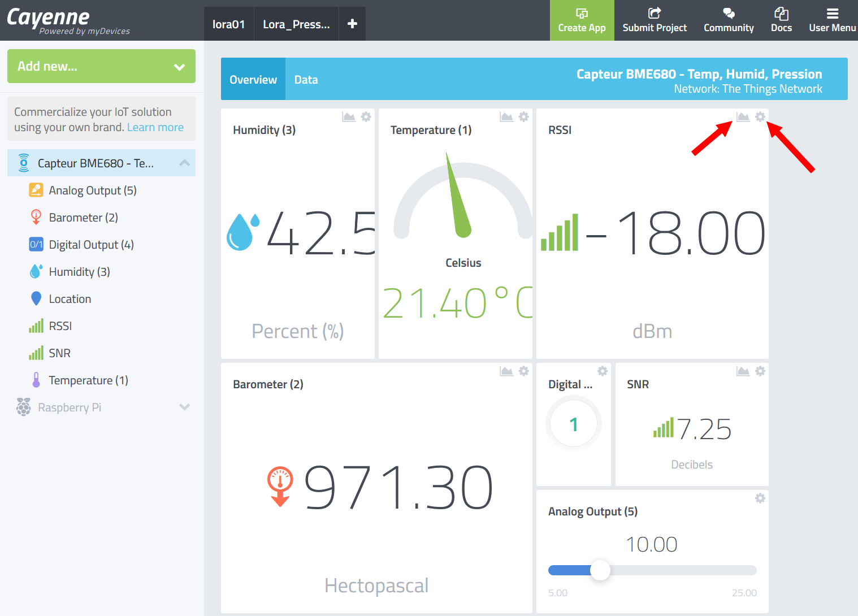Click Barometer sidebar icon
858x616 pixels.
36,217
